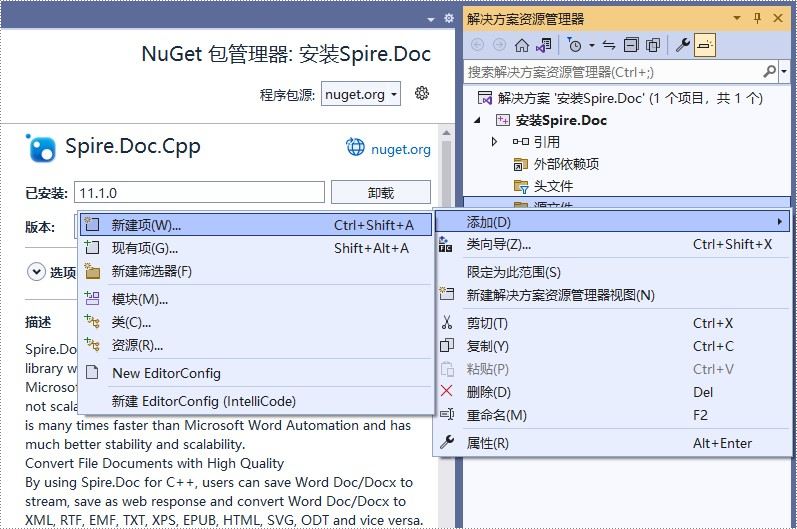Choose 属性(R) from context menu
797x529 pixels.
click(x=612, y=443)
